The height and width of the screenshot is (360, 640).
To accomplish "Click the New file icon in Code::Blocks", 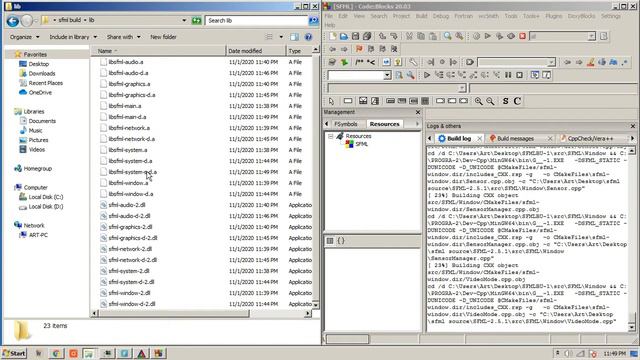I will 333,36.
